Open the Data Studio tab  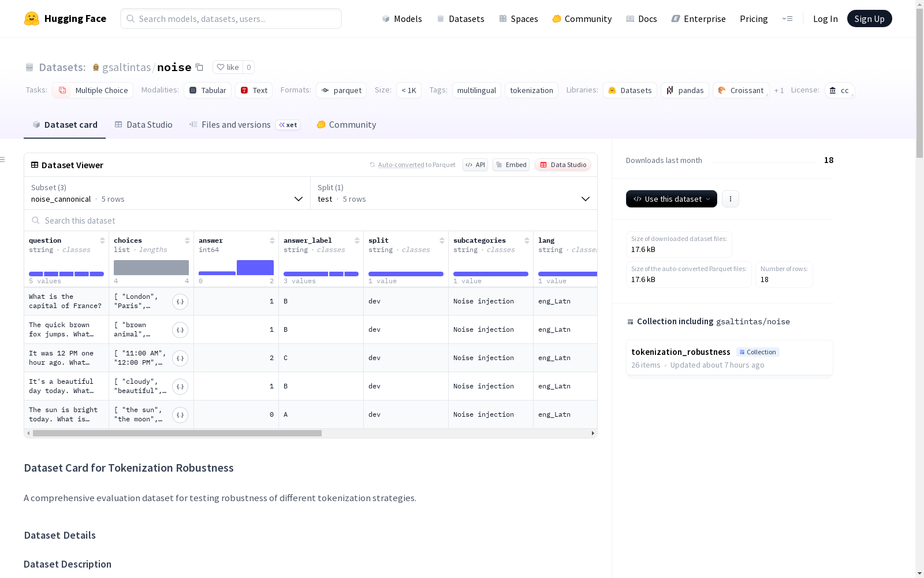[x=143, y=125]
